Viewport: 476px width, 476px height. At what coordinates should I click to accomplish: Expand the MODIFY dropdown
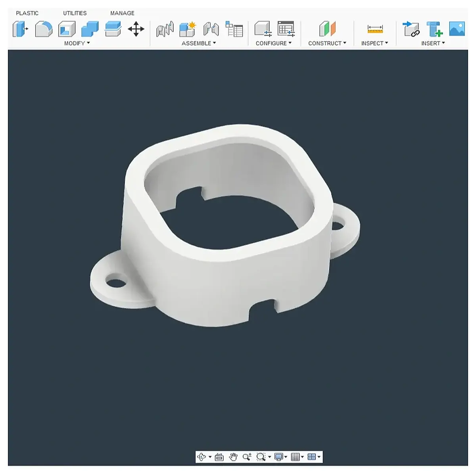tap(77, 43)
